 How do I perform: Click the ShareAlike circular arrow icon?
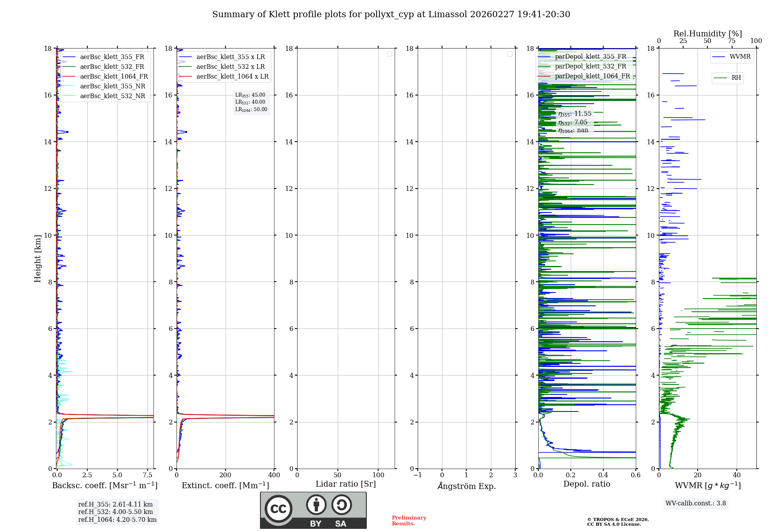(341, 505)
